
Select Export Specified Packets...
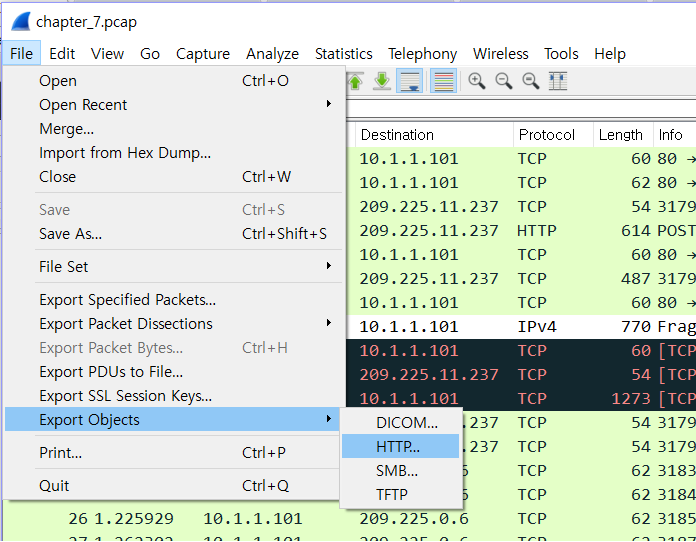175,300
